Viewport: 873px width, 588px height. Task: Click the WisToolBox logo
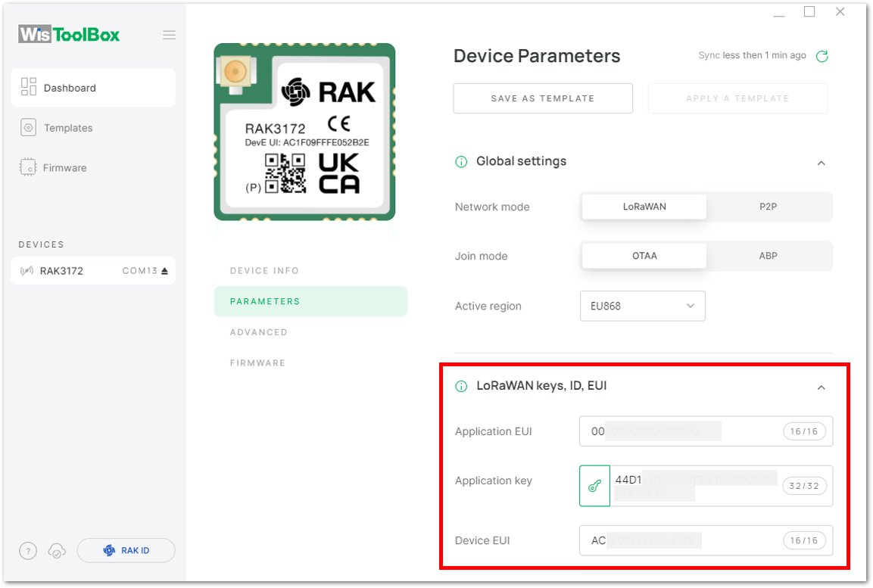click(69, 35)
